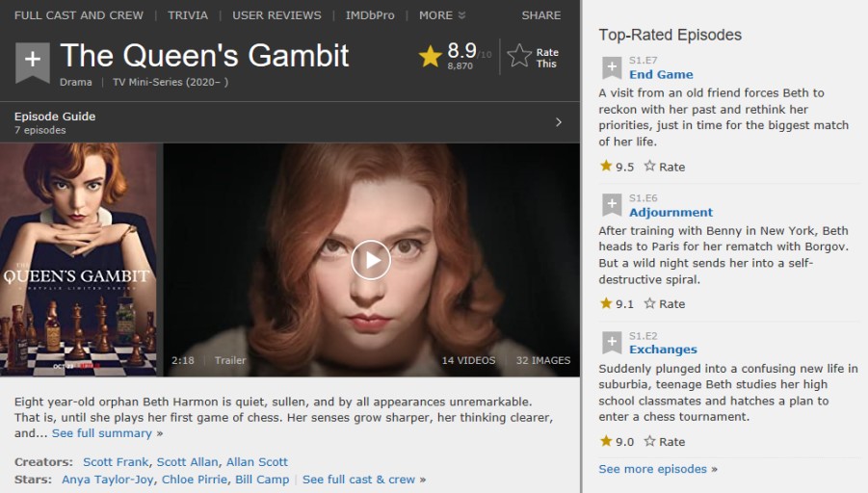Expand the MORE dropdown menu
Viewport: 868px width, 493px height.
442,15
